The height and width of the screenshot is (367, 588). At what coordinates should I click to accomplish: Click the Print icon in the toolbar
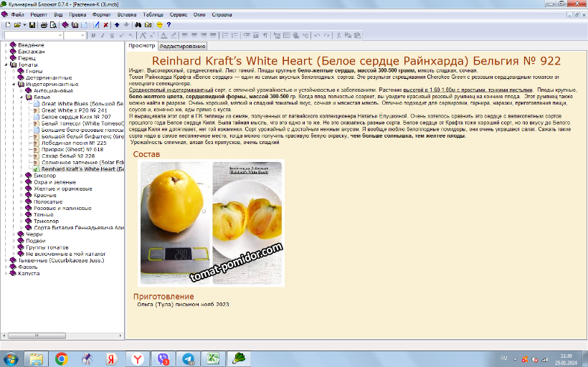44,25
